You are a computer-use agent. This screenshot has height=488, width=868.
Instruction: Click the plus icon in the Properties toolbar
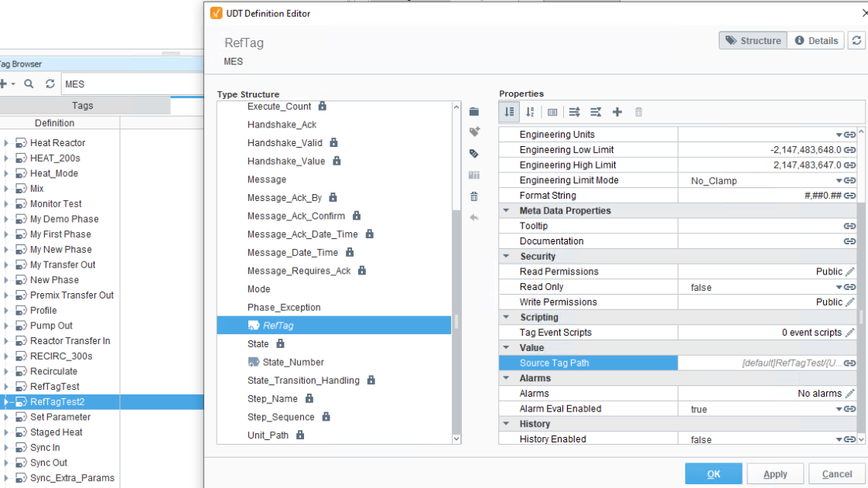(617, 112)
